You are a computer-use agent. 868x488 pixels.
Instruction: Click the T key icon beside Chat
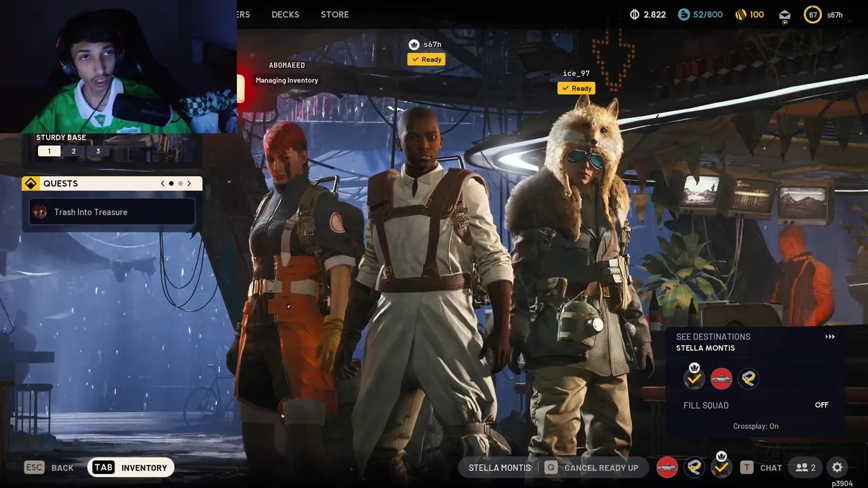click(x=747, y=468)
